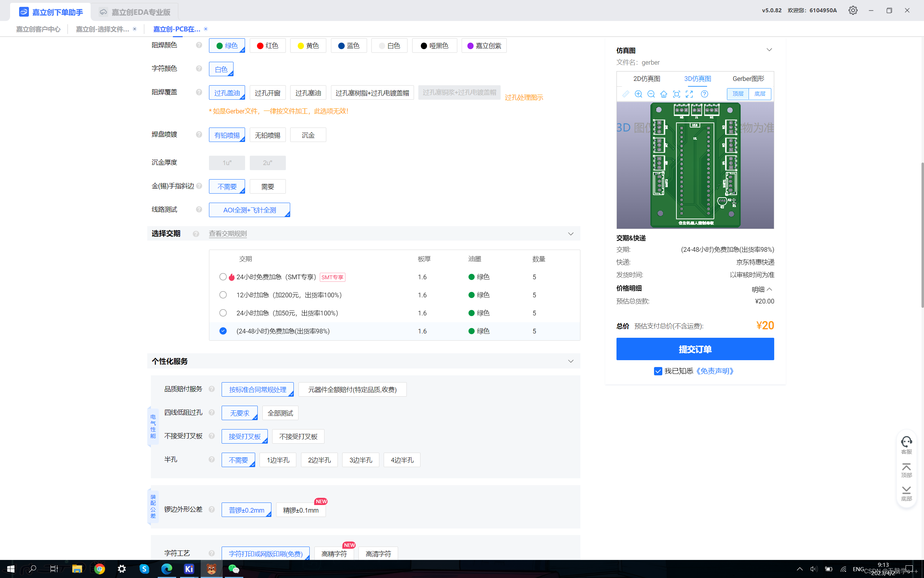Pick the 嘉立创紫 solder mask color
924x578 pixels.
pos(484,46)
